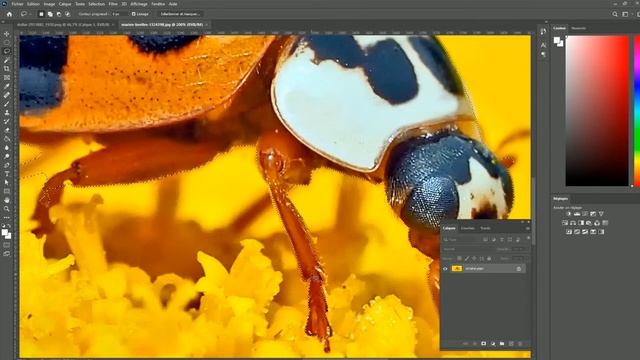Screen dimensions: 640x360
Task: Switch to the Couches tab
Action: pyautogui.click(x=468, y=229)
